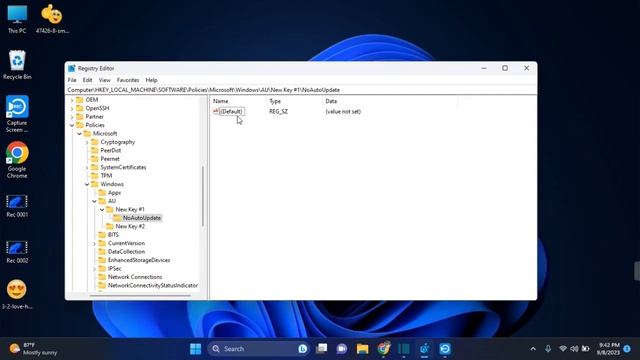This screenshot has height=360, width=640.
Task: Open the Favorites menu
Action: (128, 80)
